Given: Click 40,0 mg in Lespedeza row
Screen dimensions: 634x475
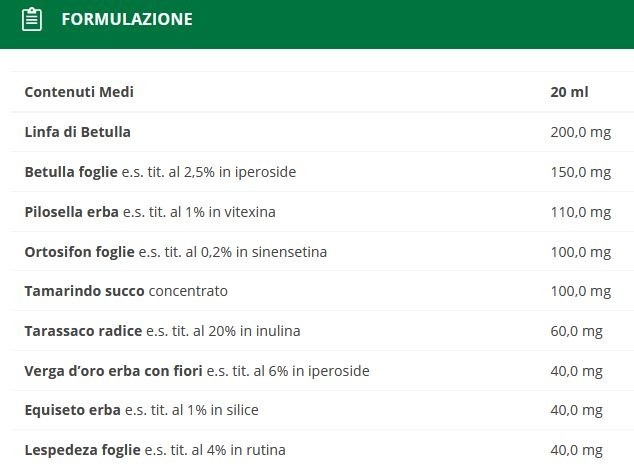Looking at the screenshot, I should tap(577, 450).
